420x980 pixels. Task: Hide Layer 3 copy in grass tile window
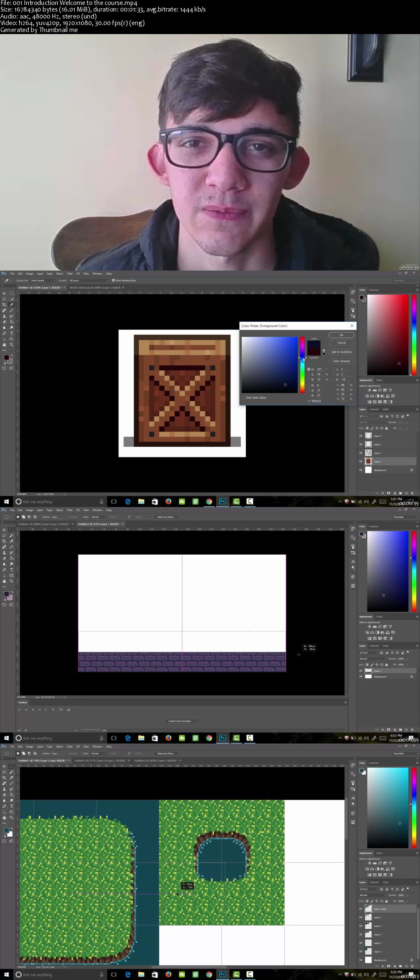[x=361, y=909]
